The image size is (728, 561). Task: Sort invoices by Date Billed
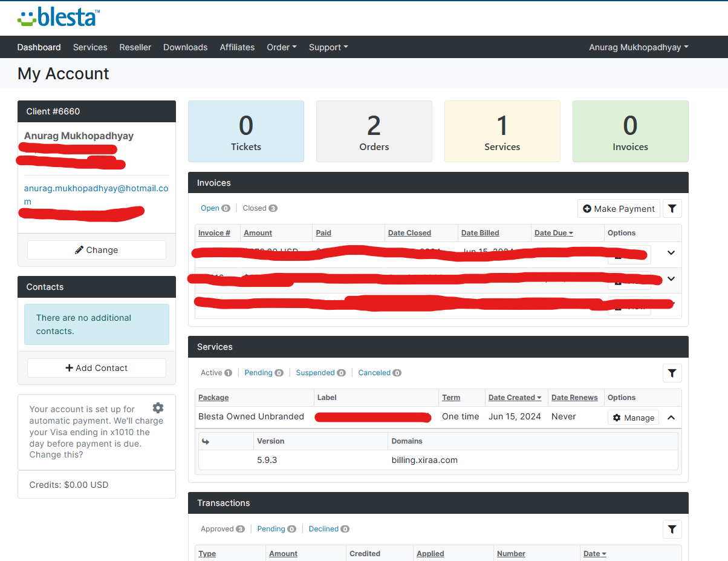[x=480, y=233]
